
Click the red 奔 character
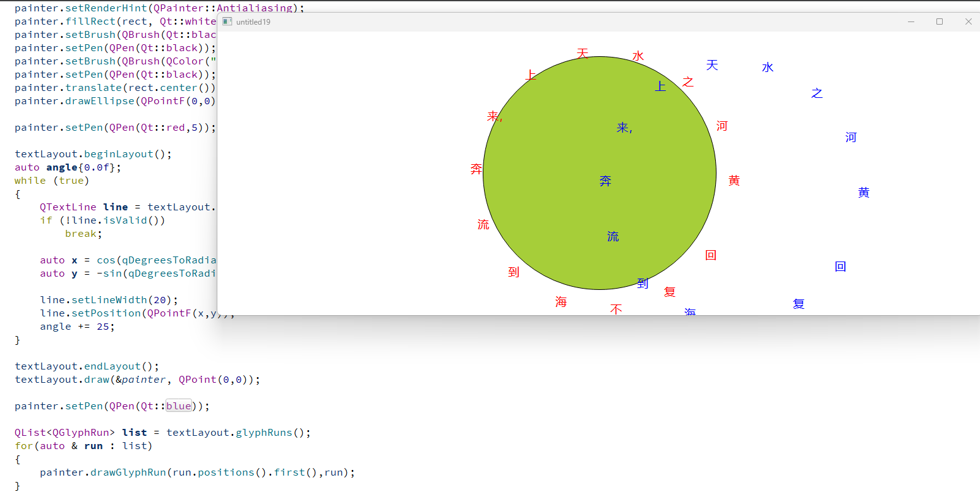pyautogui.click(x=476, y=169)
